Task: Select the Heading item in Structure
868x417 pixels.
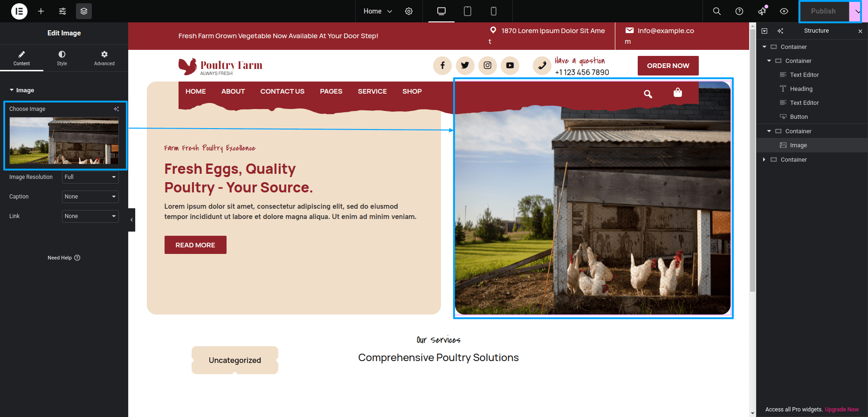Action: 801,89
